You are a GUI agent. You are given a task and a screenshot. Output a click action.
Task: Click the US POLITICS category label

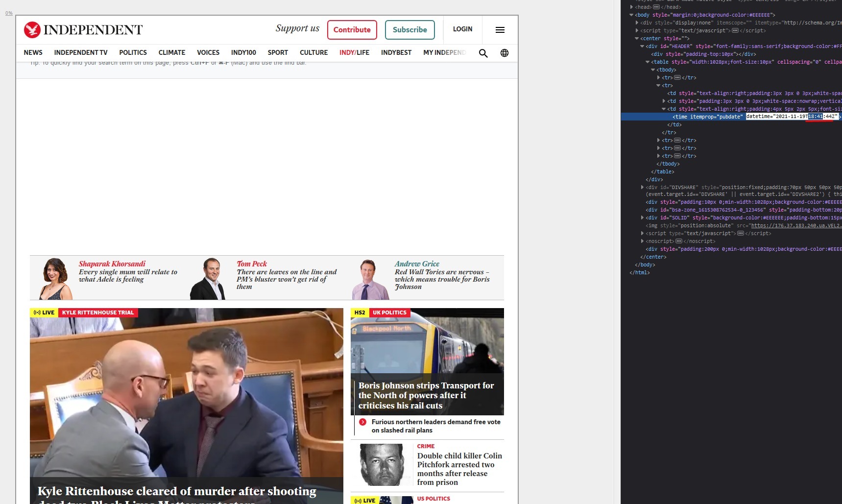[433, 499]
